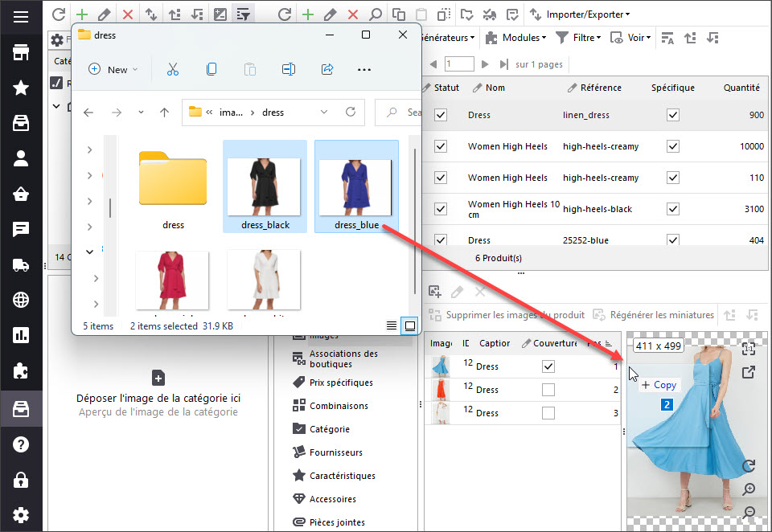
Task: Open the Voir dropdown menu
Action: click(x=630, y=38)
